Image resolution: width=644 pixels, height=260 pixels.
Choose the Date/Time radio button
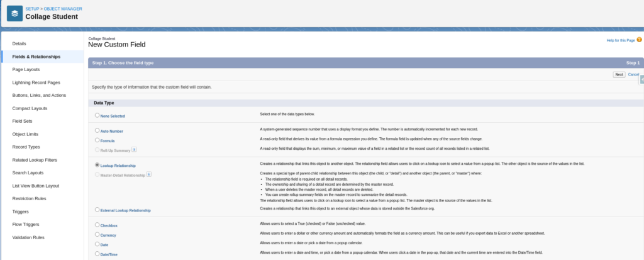[x=97, y=254]
